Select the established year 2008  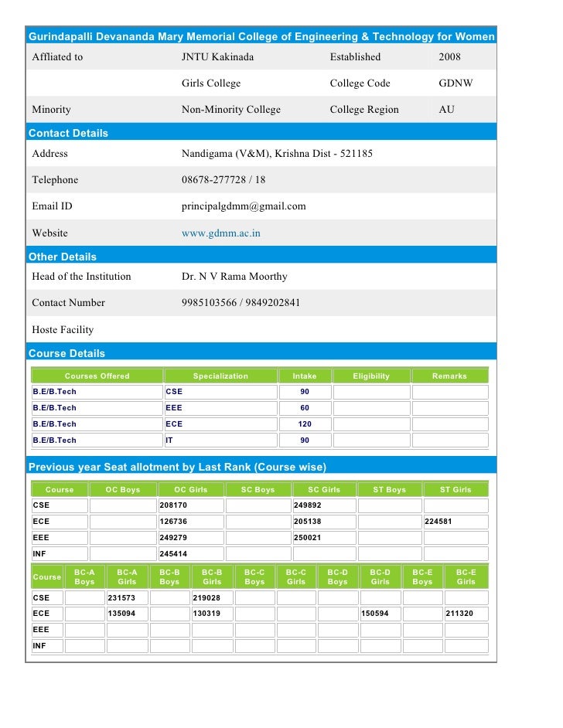(449, 56)
